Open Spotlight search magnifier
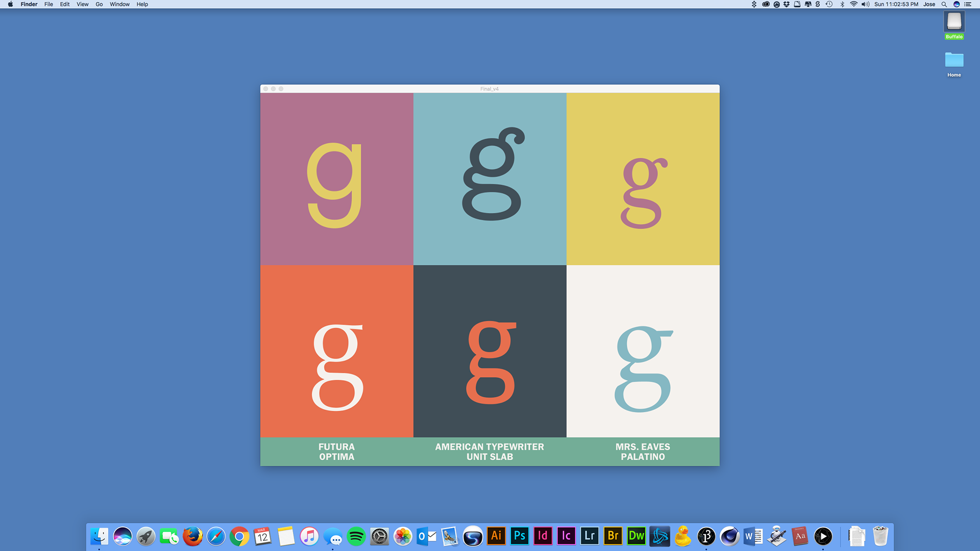The width and height of the screenshot is (980, 551). tap(944, 4)
